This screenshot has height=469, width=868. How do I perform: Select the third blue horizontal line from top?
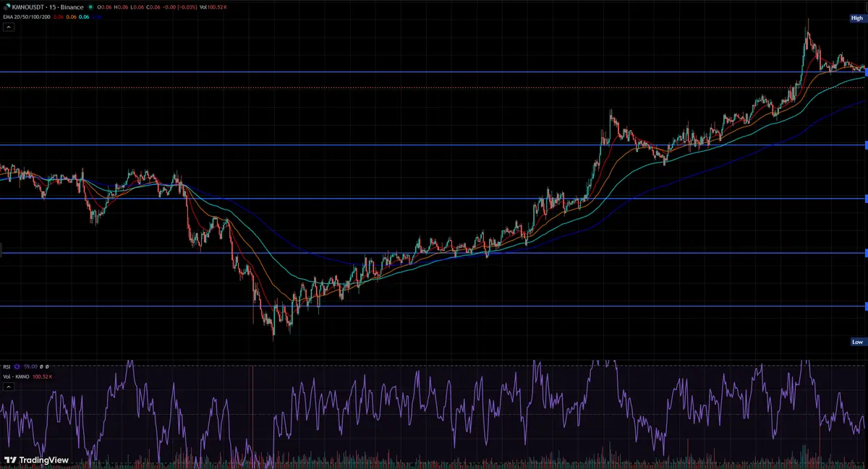tap(434, 198)
